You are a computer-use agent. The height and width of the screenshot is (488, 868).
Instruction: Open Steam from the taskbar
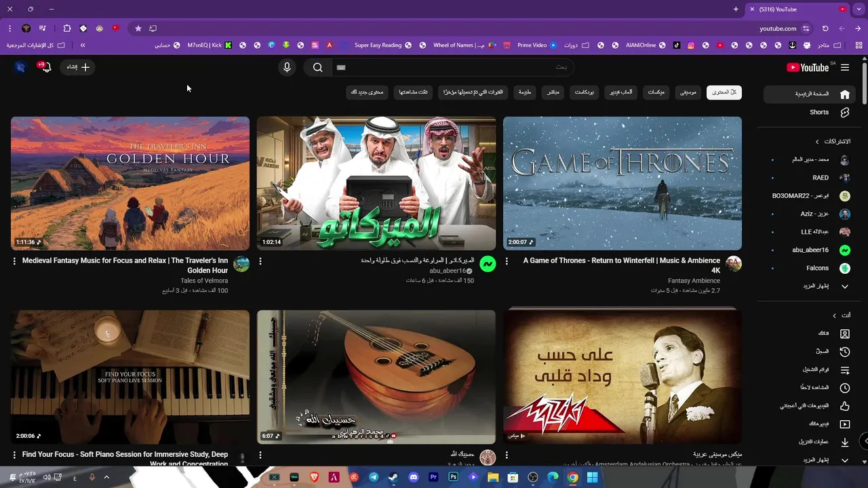point(394,477)
